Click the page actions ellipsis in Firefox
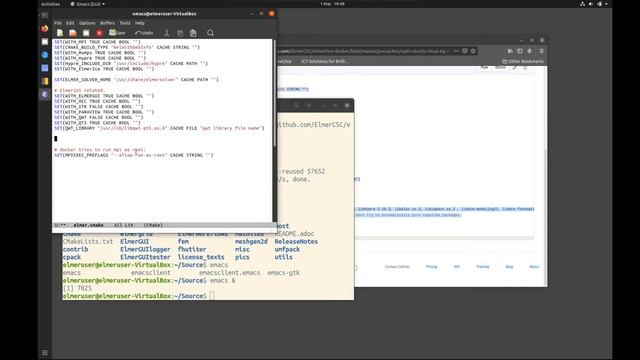This screenshot has width=640, height=360. (x=456, y=51)
